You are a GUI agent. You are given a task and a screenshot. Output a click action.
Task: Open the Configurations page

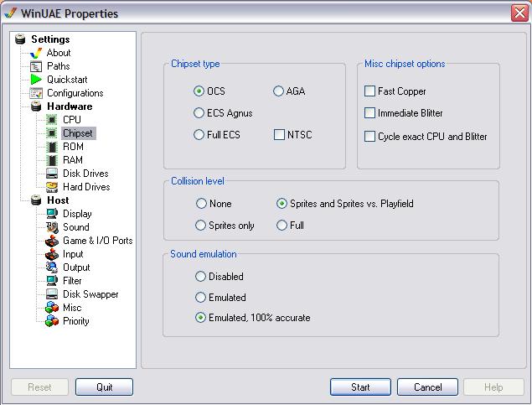click(75, 93)
